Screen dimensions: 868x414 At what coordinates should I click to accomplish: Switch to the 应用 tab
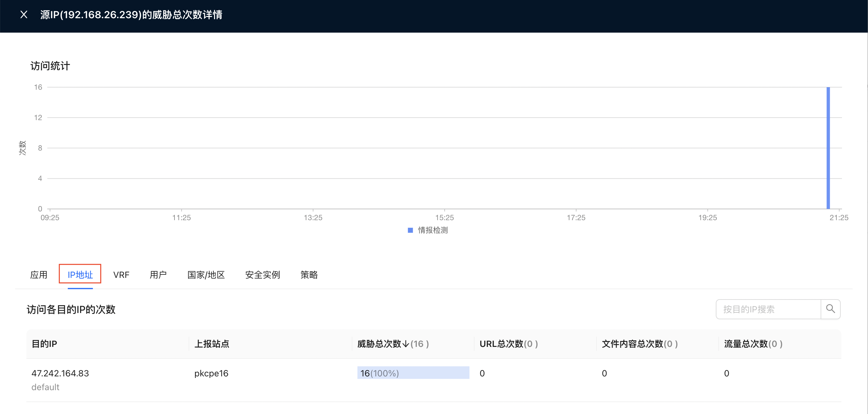[39, 274]
